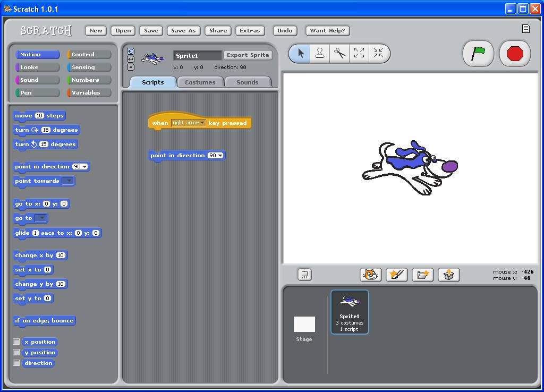The width and height of the screenshot is (544, 392).
Task: Click the set y to 0 block
Action: click(x=33, y=299)
